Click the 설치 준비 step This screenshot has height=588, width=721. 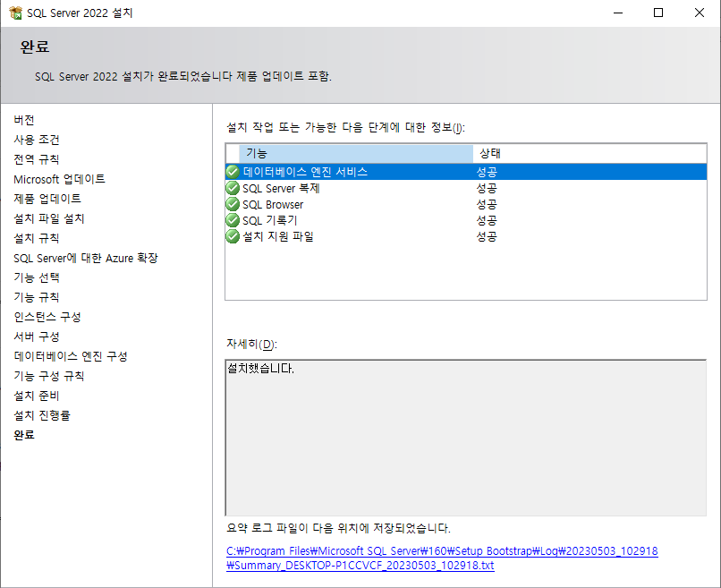click(x=37, y=396)
